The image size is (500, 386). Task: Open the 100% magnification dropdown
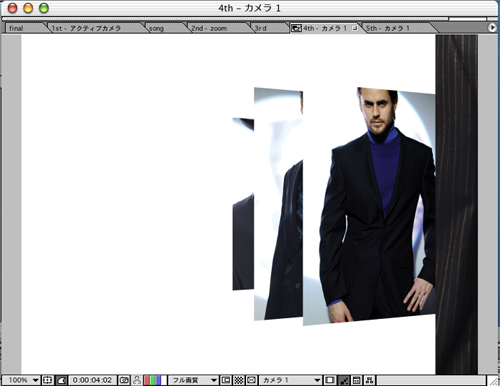(x=21, y=380)
